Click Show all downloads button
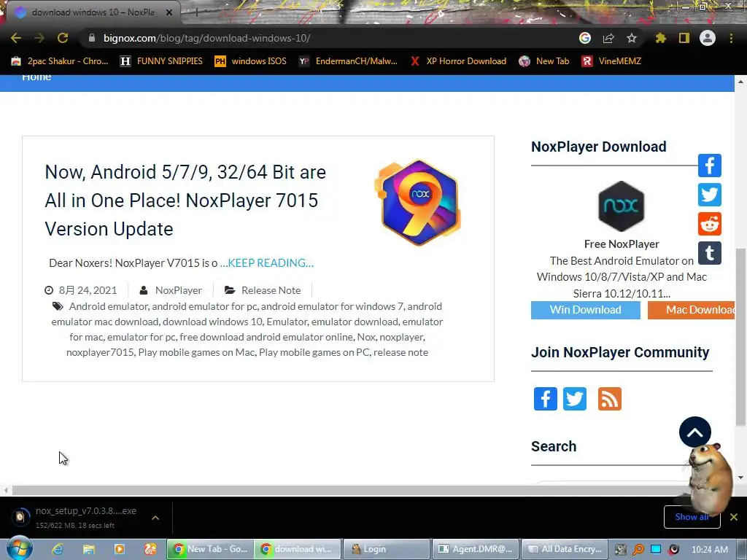 (692, 517)
